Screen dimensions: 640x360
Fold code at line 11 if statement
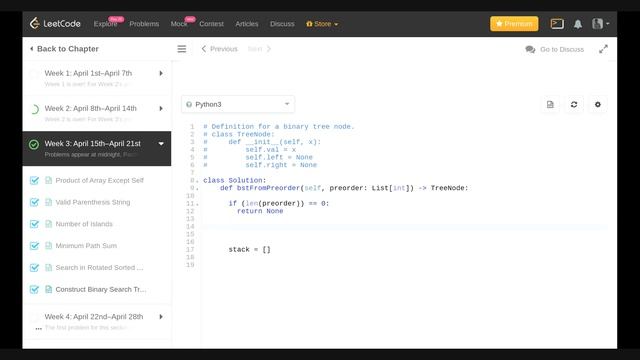click(x=198, y=204)
